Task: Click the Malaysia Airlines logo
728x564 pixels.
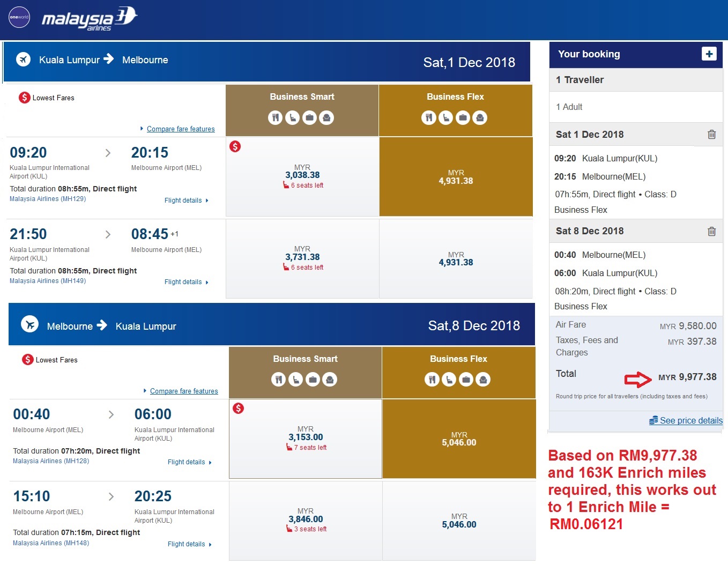Action: [x=90, y=18]
